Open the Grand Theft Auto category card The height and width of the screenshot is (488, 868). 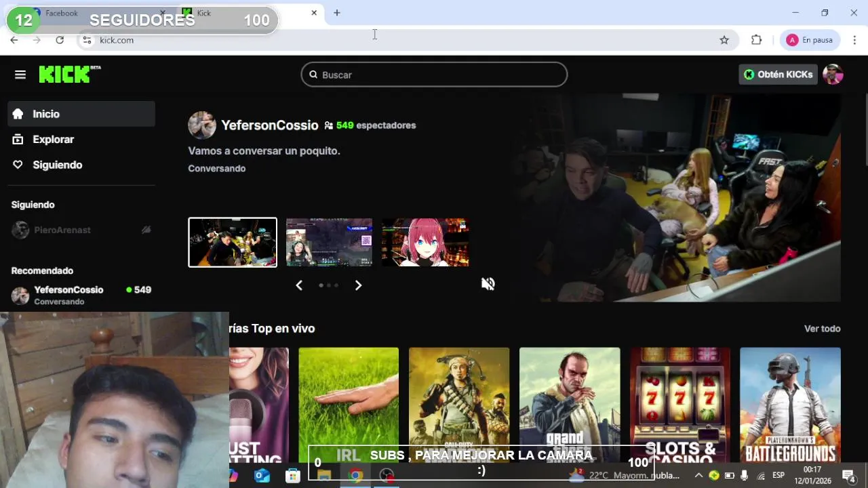point(570,405)
